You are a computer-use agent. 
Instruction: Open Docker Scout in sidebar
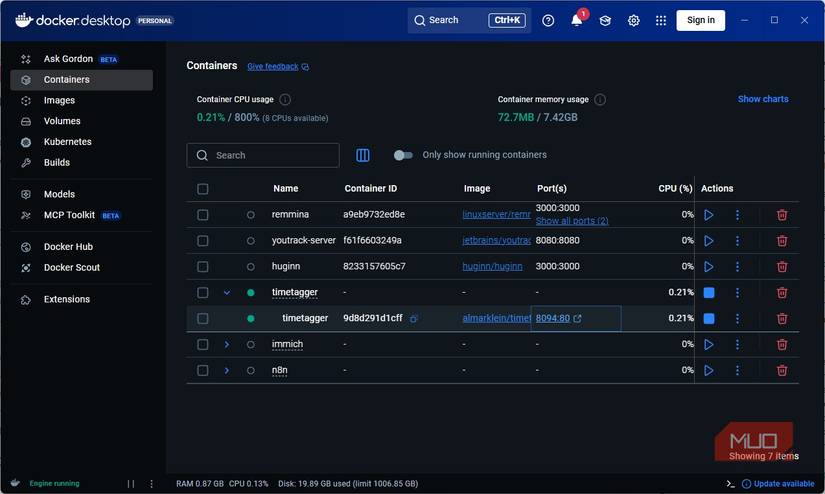[82, 268]
